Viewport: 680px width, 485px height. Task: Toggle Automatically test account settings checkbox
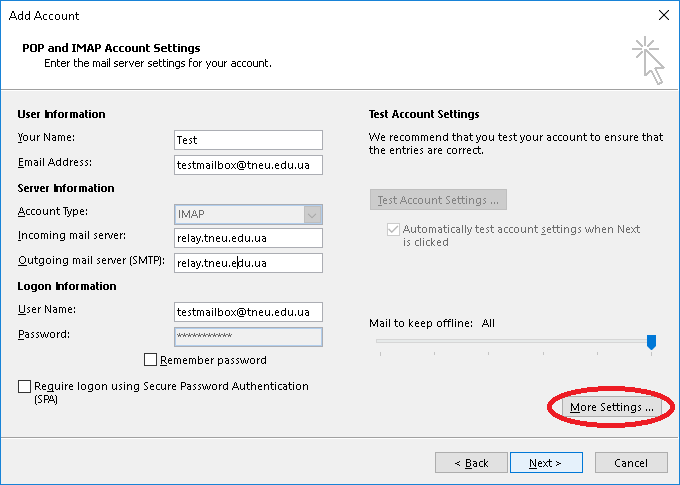coord(393,229)
